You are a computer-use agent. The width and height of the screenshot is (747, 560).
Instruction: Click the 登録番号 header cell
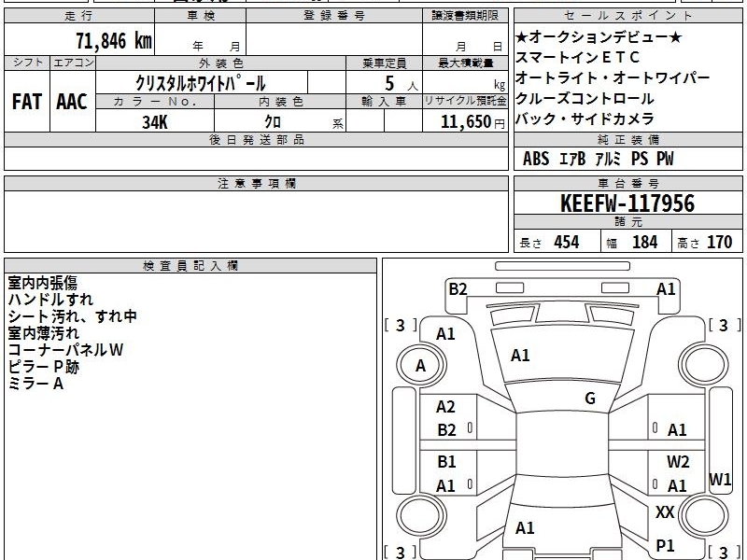point(334,16)
